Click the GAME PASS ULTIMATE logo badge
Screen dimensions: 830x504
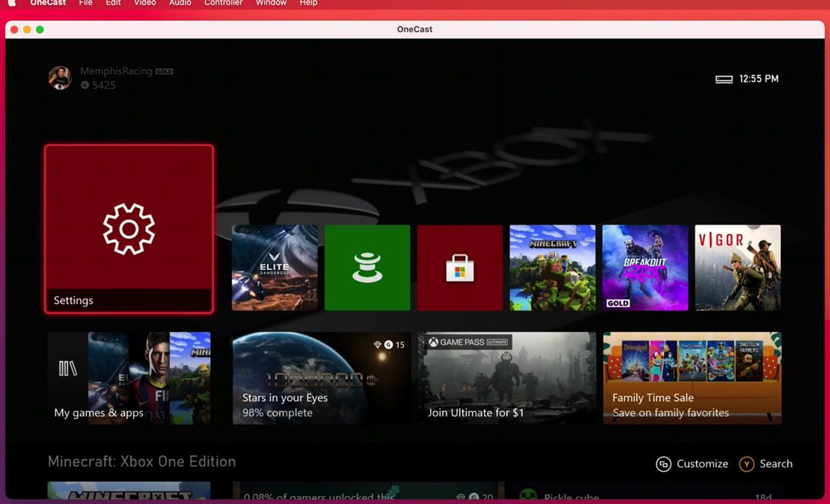(x=468, y=342)
